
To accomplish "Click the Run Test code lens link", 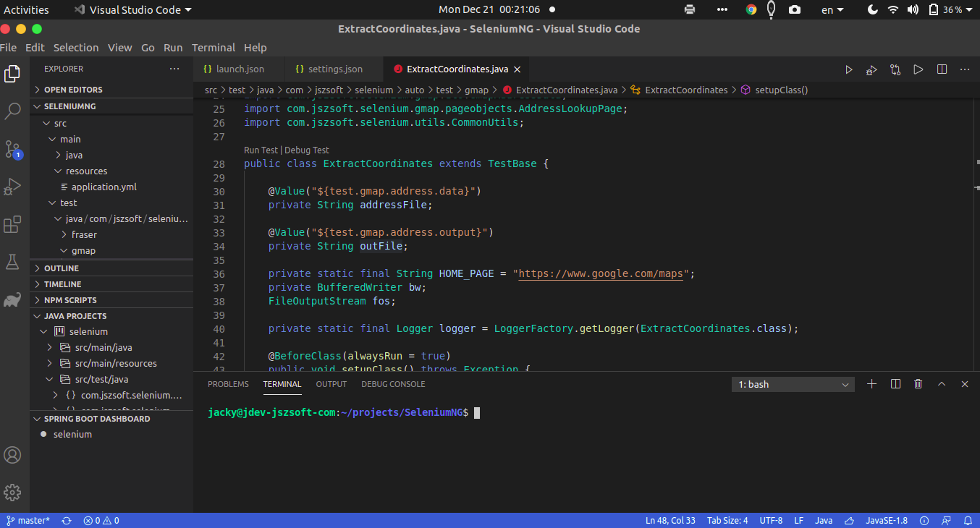I will [261, 150].
